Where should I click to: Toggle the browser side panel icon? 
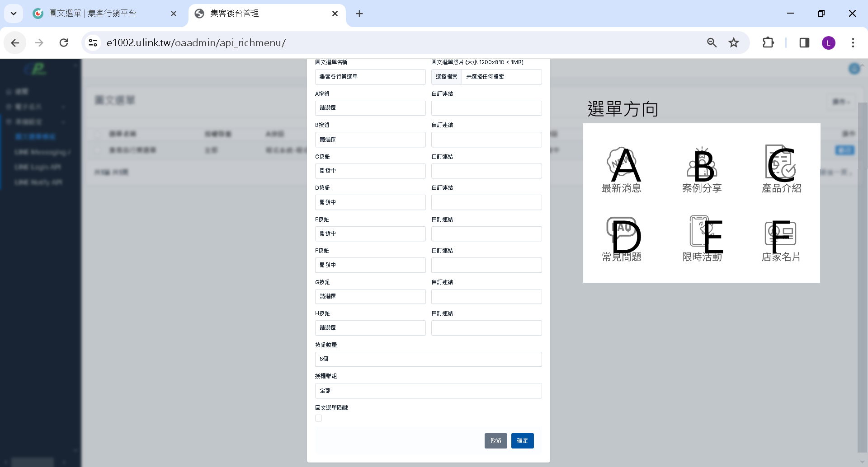tap(804, 43)
